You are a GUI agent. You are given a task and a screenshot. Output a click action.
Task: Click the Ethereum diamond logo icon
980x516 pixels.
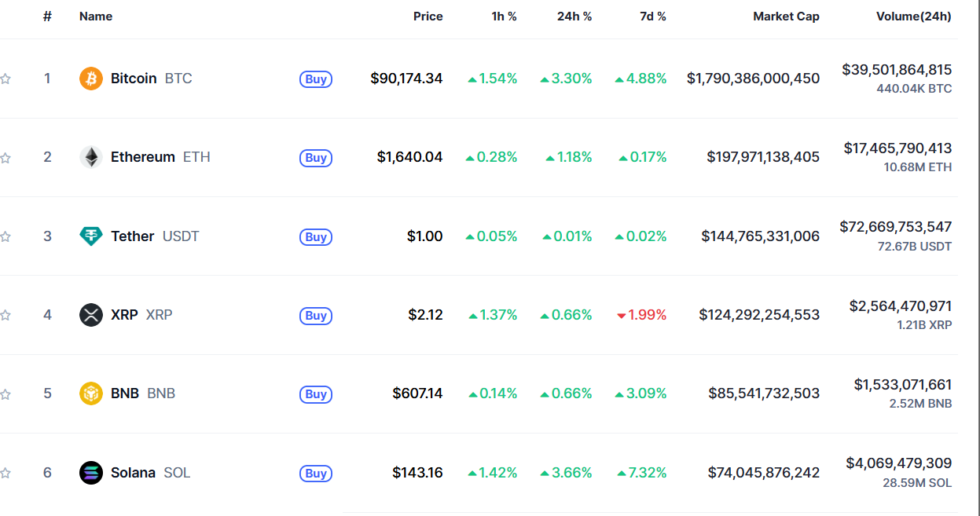[x=91, y=157]
